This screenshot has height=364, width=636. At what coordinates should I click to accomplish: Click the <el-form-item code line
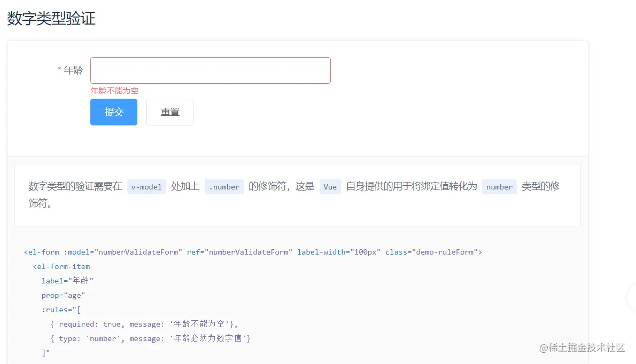61,266
